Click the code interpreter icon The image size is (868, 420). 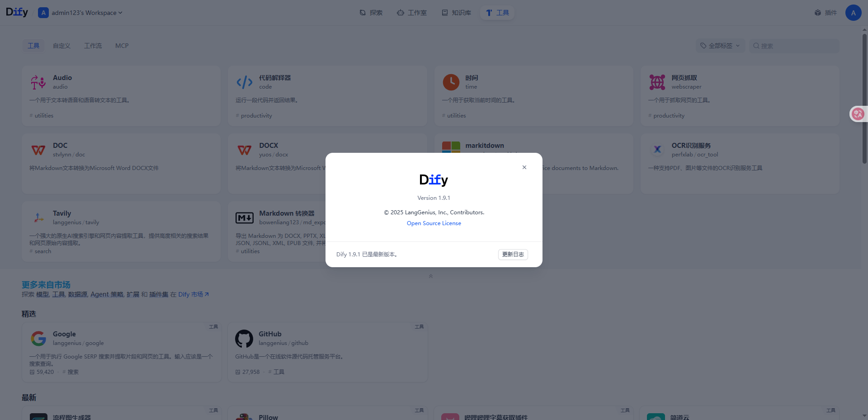coord(245,82)
